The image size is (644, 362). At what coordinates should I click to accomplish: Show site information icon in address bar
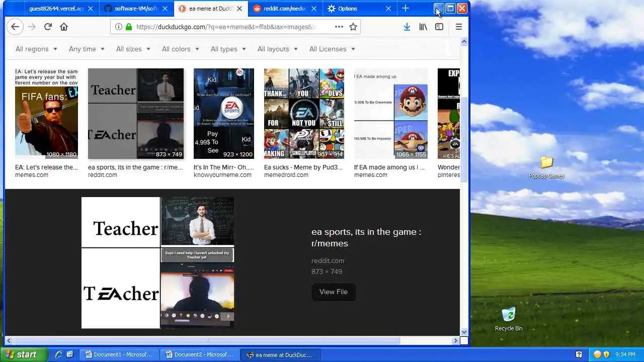(118, 27)
